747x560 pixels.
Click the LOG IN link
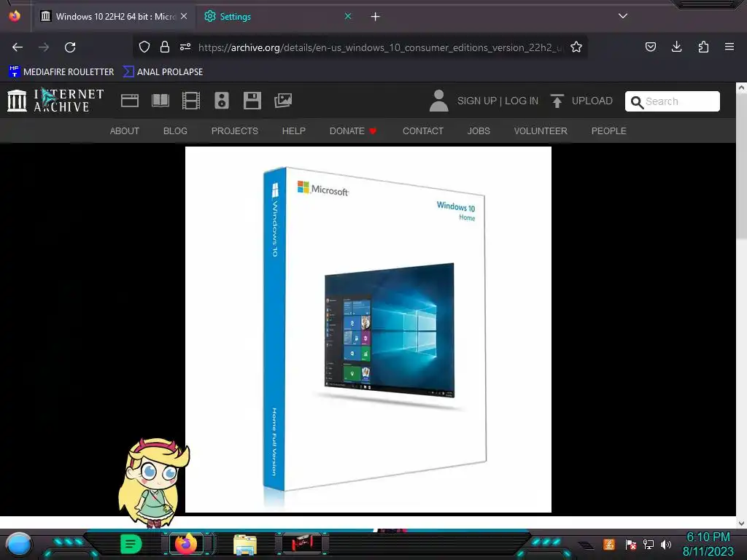click(x=522, y=101)
